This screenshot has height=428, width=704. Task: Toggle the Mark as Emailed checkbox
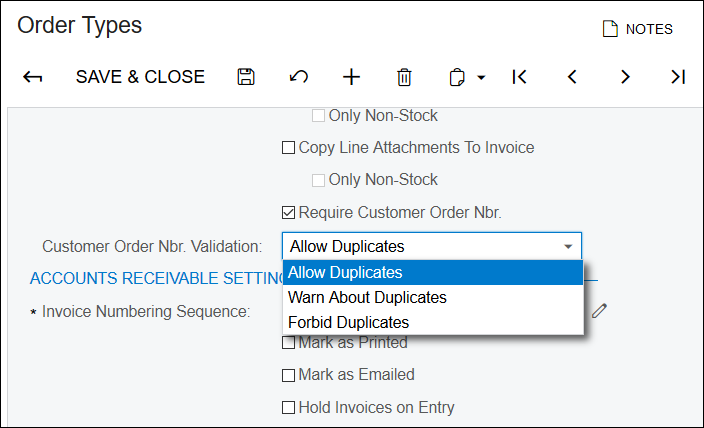pyautogui.click(x=289, y=375)
